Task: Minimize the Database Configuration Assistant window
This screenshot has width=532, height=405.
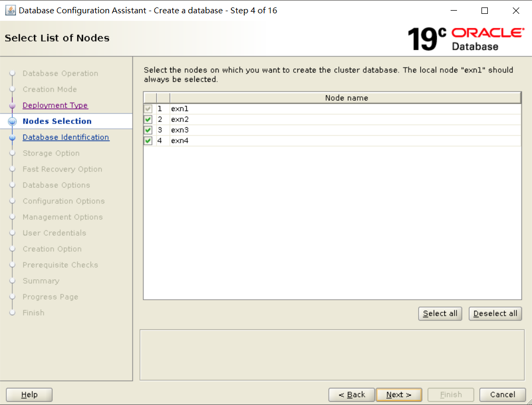Action: coord(454,11)
